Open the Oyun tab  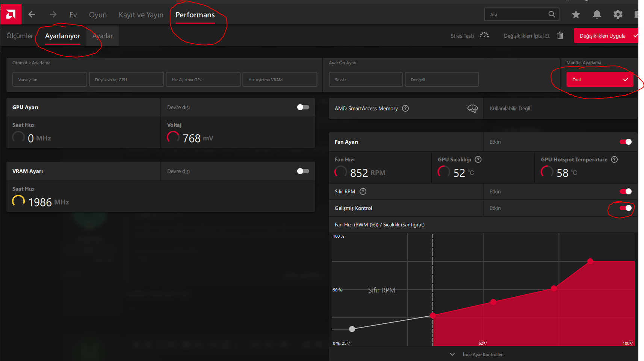point(98,15)
